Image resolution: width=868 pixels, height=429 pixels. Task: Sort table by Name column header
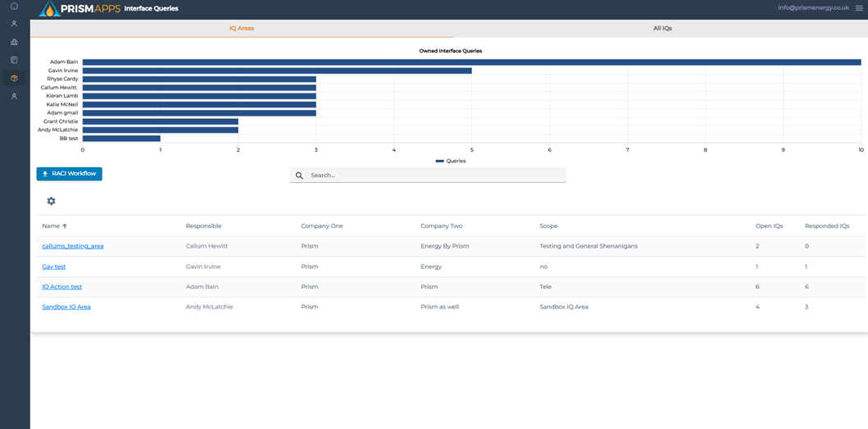point(52,226)
